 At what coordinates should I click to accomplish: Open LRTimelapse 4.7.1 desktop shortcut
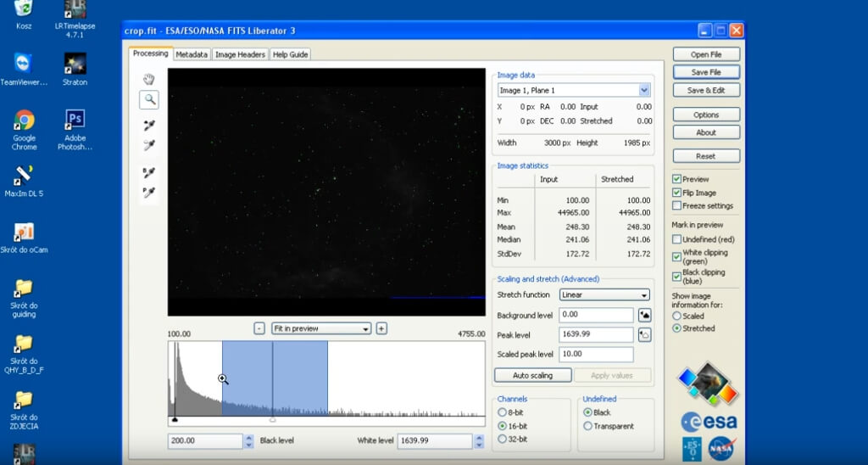(75, 19)
